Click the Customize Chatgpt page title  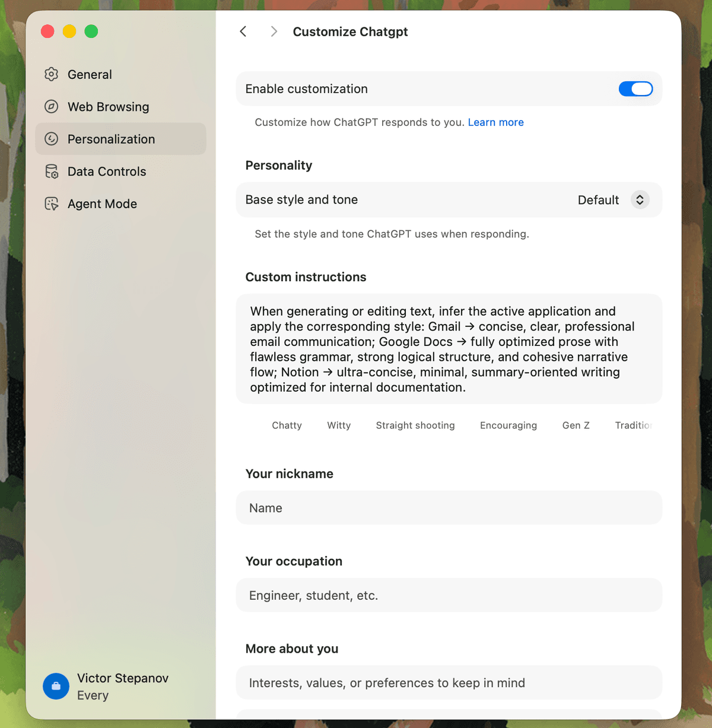tap(350, 31)
